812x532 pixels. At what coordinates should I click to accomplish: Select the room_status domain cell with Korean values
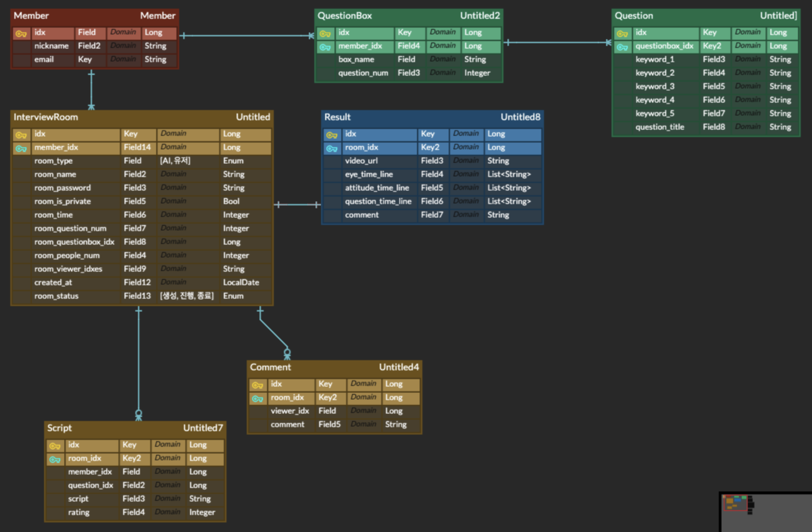(187, 296)
